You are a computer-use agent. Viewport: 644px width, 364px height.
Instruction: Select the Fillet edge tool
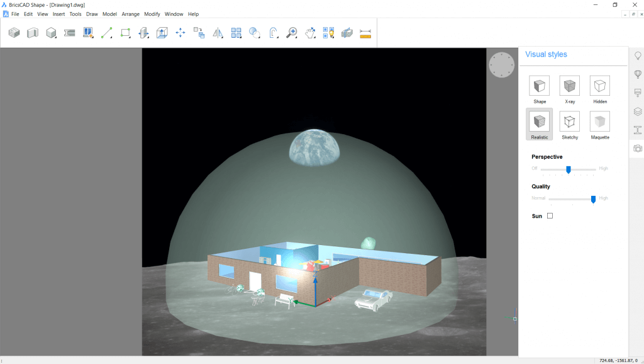pos(273,33)
